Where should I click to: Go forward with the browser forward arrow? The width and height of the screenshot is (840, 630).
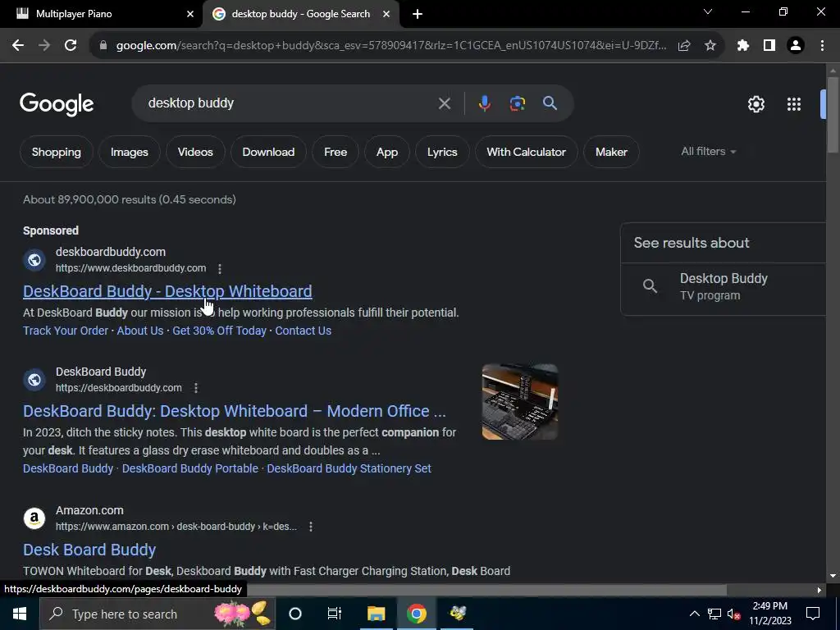pyautogui.click(x=44, y=46)
